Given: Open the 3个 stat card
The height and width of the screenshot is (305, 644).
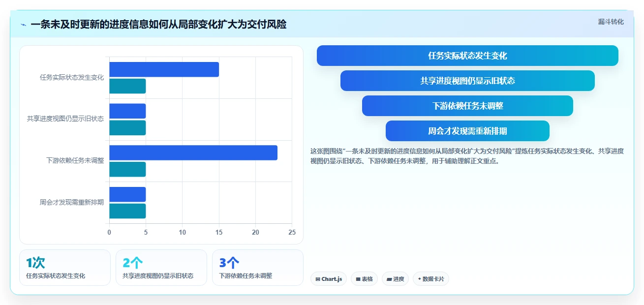Looking at the screenshot, I should (258, 268).
